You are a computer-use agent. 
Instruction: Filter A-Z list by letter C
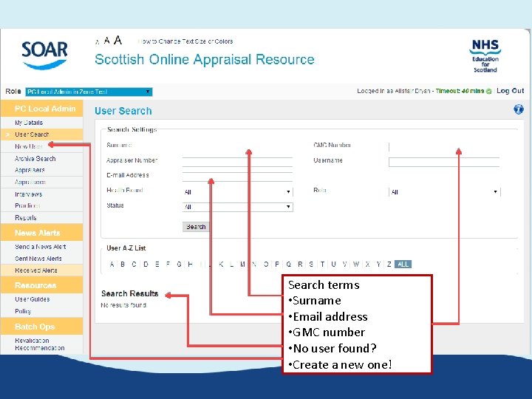[x=134, y=265]
